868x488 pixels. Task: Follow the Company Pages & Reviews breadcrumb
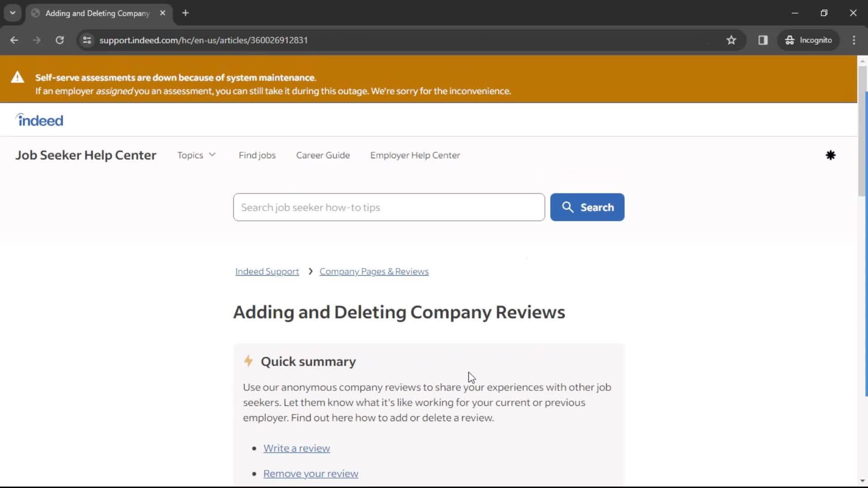(374, 272)
